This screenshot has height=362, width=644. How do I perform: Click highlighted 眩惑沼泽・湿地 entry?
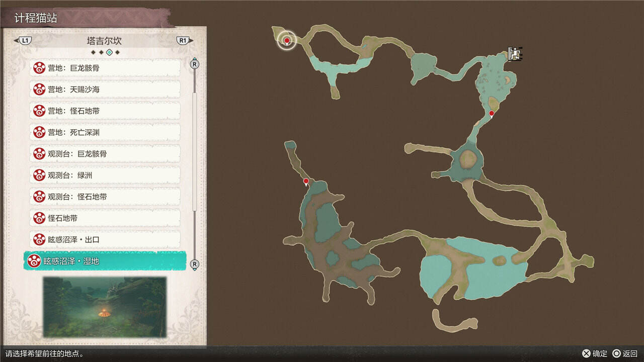105,261
